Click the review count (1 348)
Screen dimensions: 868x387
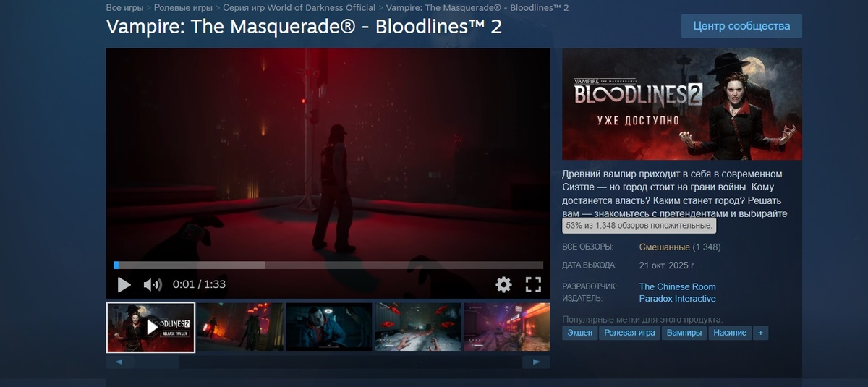[x=707, y=247]
